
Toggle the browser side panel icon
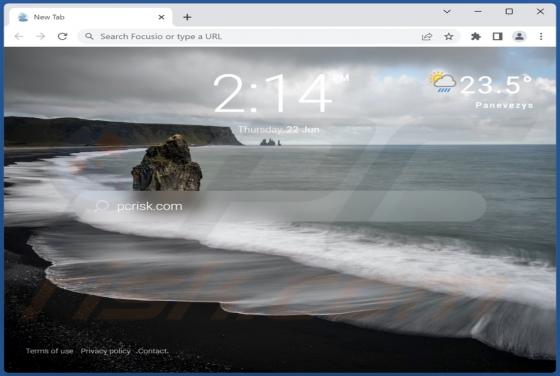[x=498, y=36]
